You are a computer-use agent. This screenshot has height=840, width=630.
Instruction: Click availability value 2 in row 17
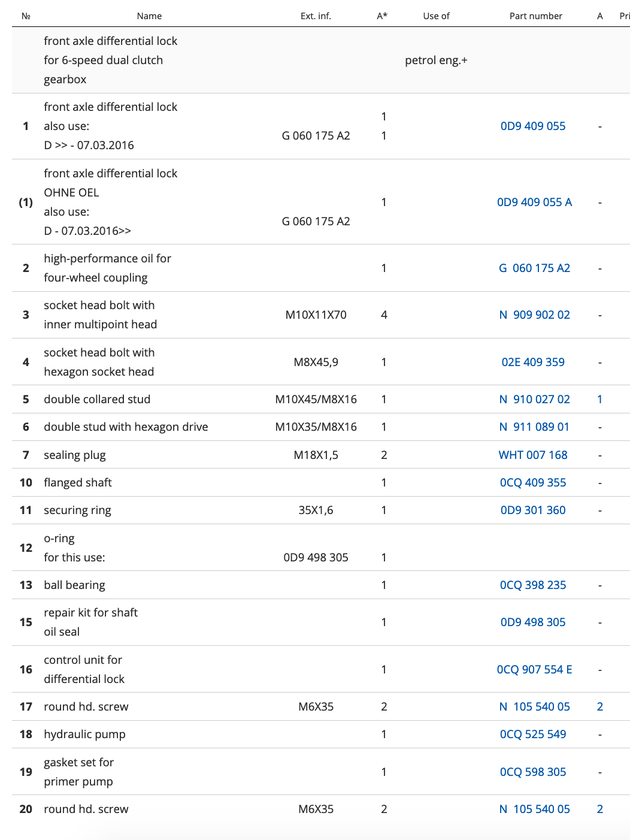tap(599, 707)
